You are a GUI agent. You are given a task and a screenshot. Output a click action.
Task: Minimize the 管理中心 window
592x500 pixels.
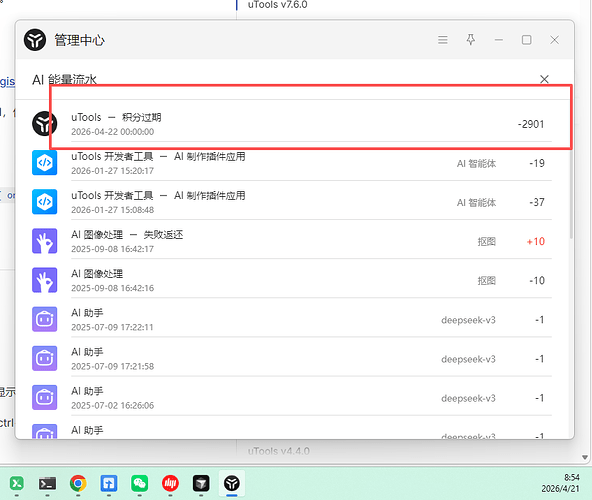(x=499, y=40)
